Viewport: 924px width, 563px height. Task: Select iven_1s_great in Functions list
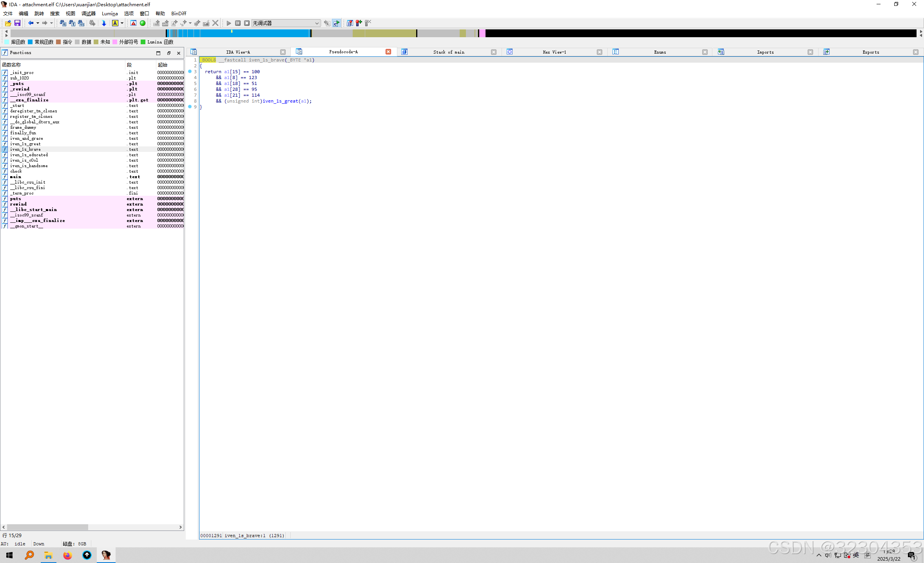pyautogui.click(x=25, y=144)
